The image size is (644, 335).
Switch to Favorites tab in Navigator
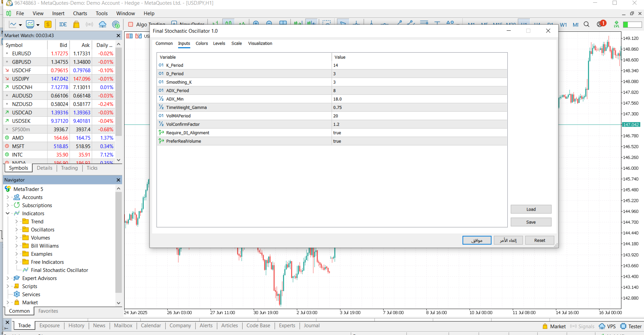(48, 311)
